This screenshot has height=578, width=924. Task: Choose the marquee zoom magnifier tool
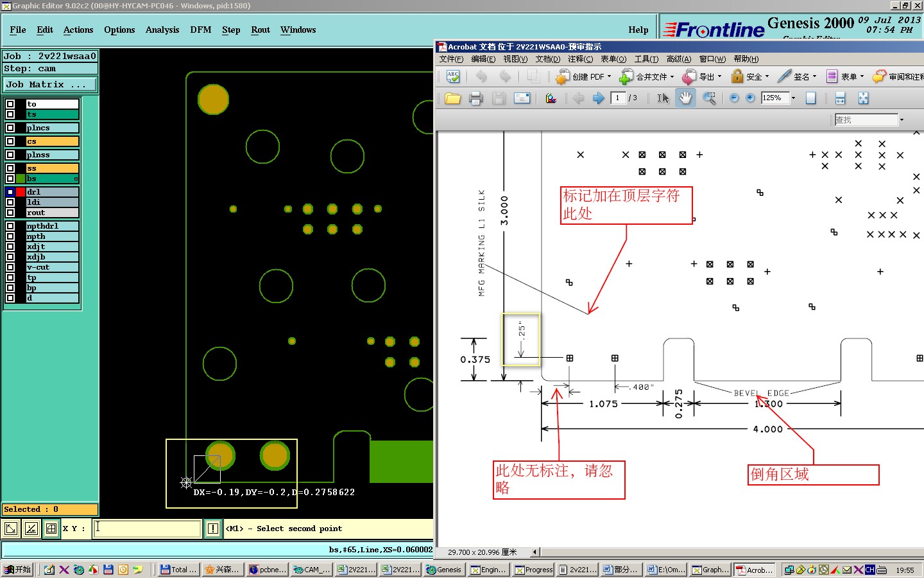(x=709, y=98)
